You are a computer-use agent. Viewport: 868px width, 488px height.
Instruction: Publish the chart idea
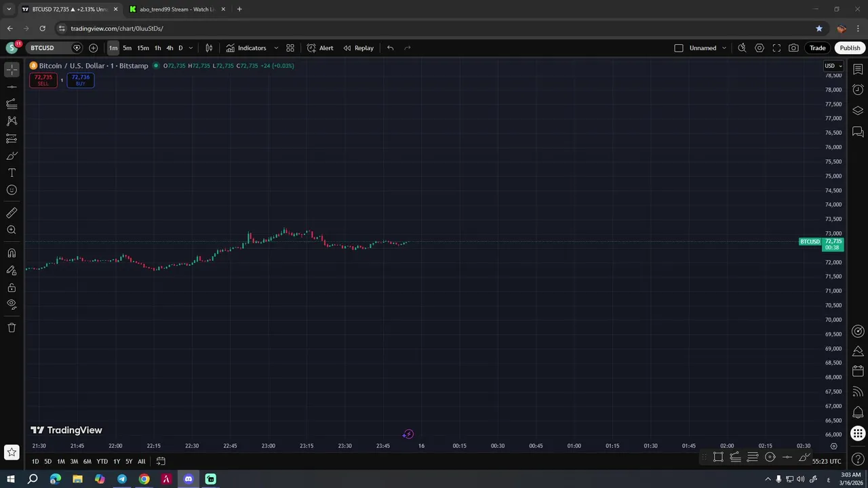coord(850,48)
